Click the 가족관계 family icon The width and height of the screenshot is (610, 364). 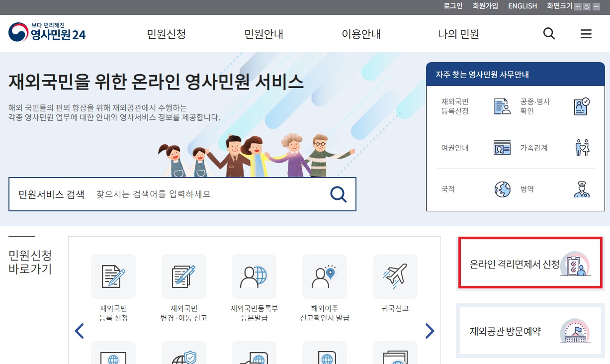pyautogui.click(x=582, y=148)
